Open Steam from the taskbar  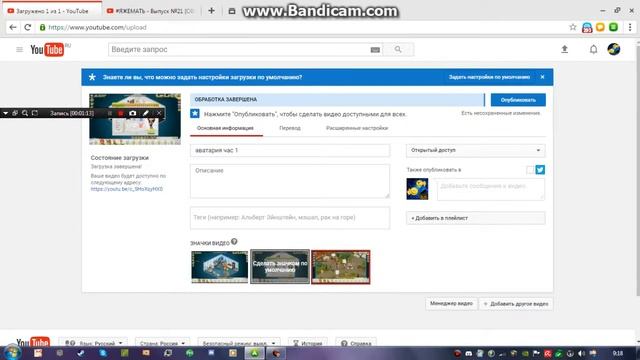(81, 353)
